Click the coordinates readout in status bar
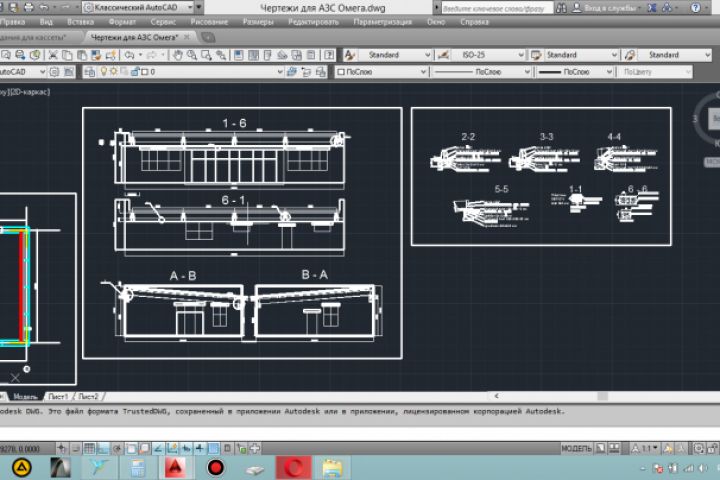 tap(21, 448)
